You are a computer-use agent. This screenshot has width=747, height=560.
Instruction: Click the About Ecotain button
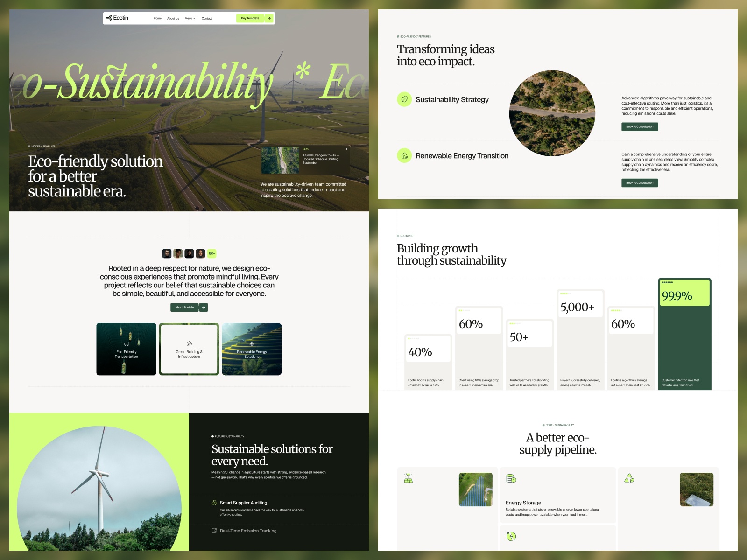click(x=184, y=308)
